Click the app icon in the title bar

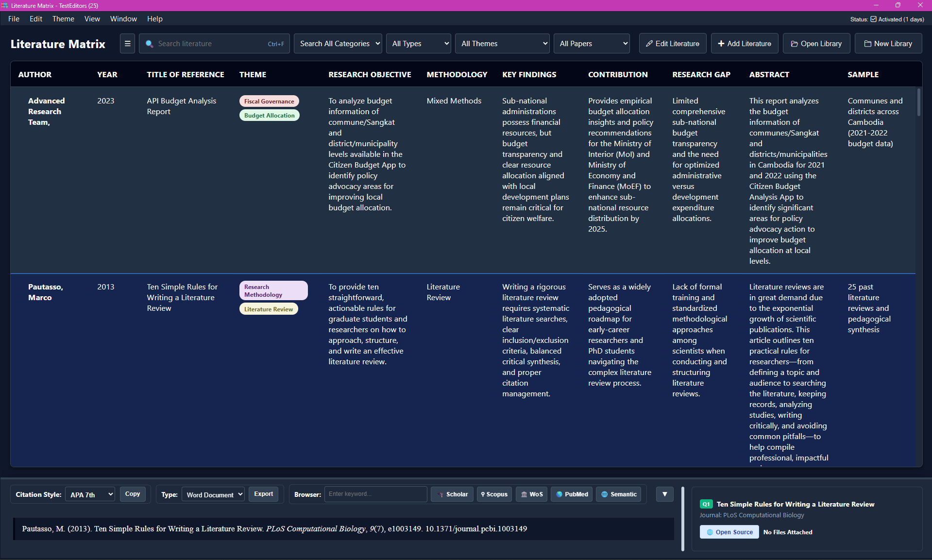click(x=5, y=5)
